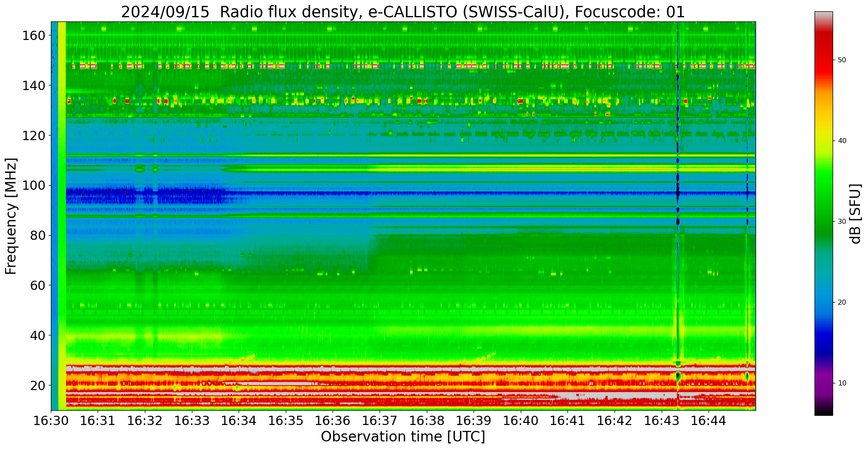Viewport: 868px width, 449px height.
Task: Click the colorbar tick label 30
Action: click(842, 222)
